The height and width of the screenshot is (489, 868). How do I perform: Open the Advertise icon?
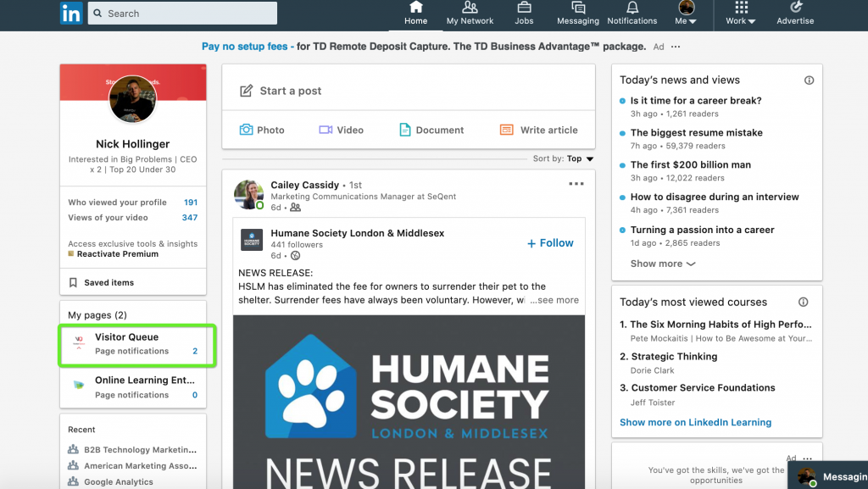pyautogui.click(x=795, y=7)
